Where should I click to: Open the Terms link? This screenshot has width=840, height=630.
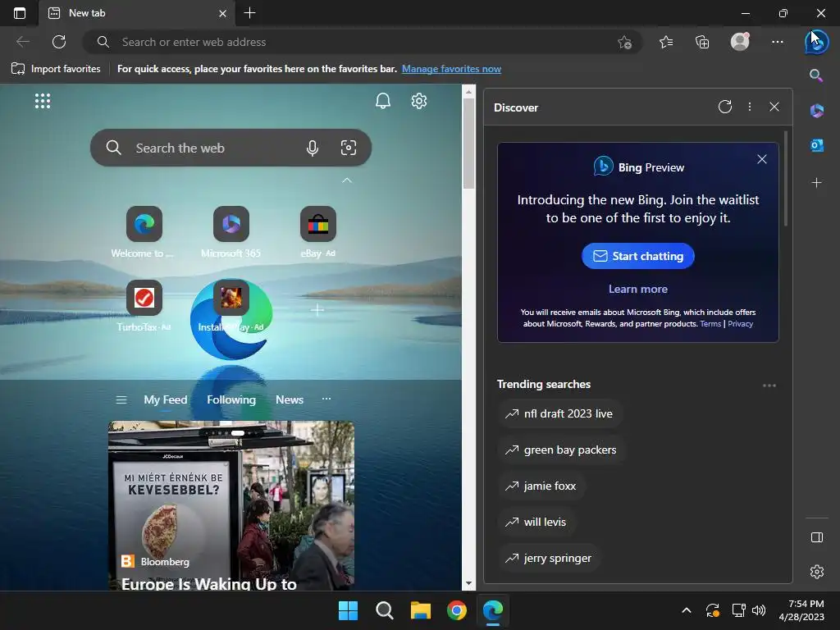tap(710, 323)
